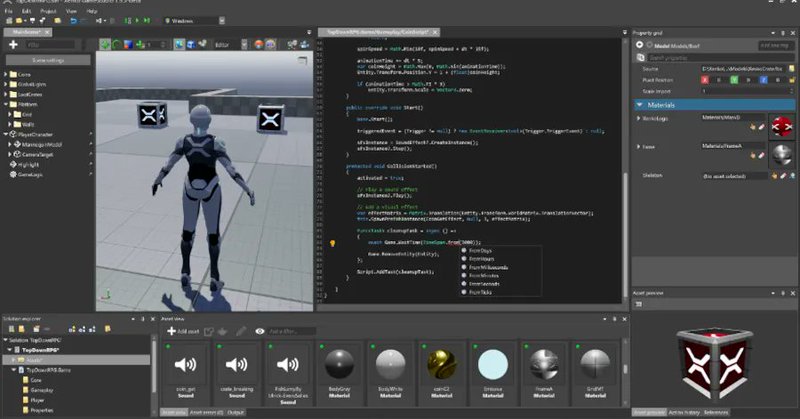Click the blue cube camera view icon

point(191,45)
